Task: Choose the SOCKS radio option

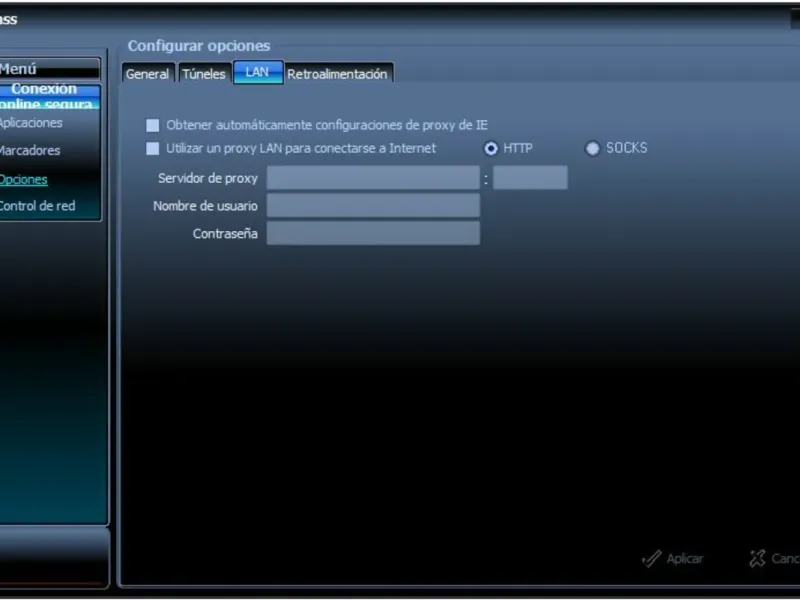Action: [x=592, y=148]
